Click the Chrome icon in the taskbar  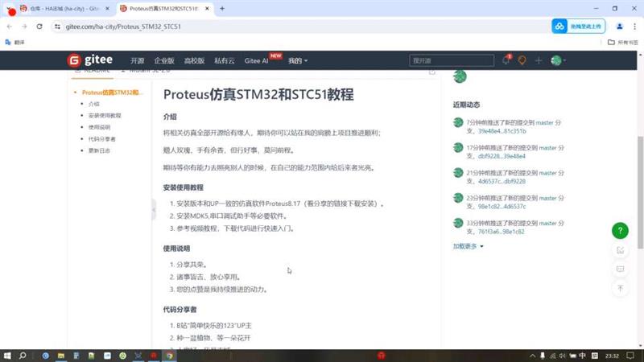169,356
